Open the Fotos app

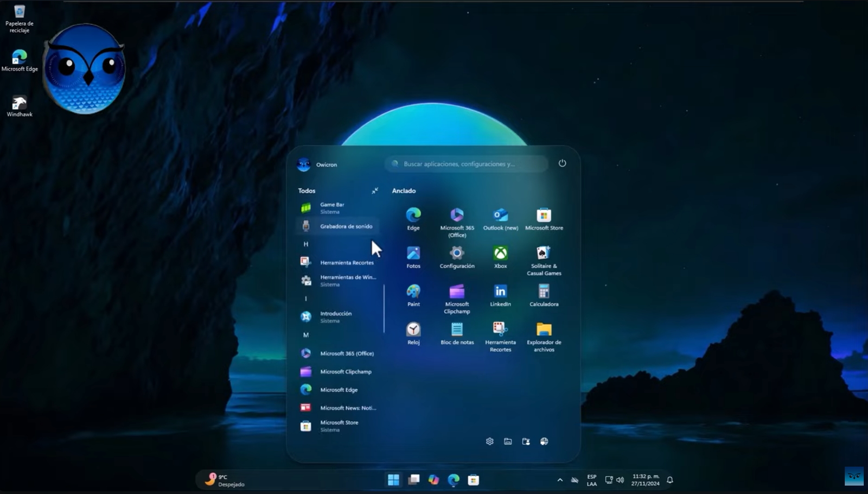413,257
